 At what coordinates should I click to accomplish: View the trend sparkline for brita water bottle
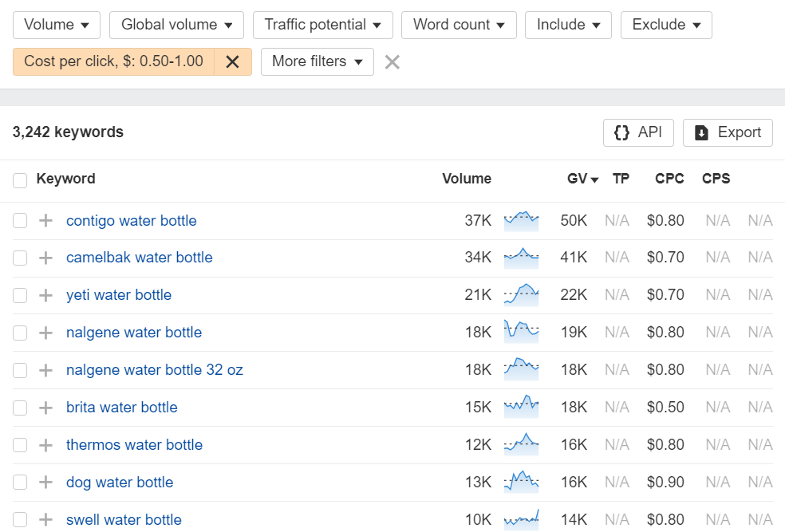click(521, 407)
